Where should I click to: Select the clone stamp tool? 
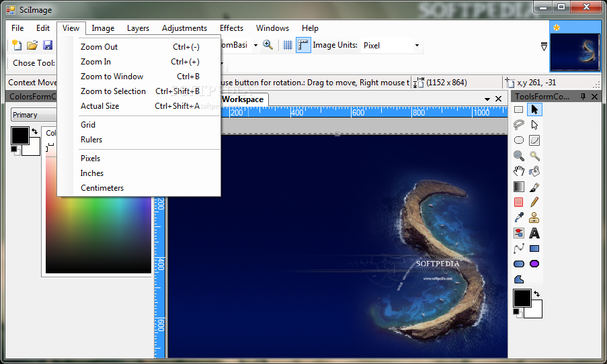(534, 218)
